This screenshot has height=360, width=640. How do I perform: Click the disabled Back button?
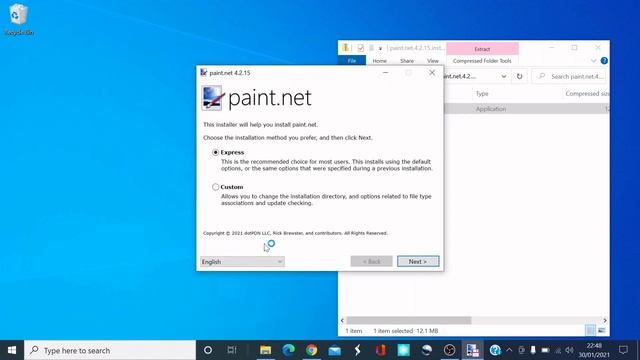(x=371, y=261)
